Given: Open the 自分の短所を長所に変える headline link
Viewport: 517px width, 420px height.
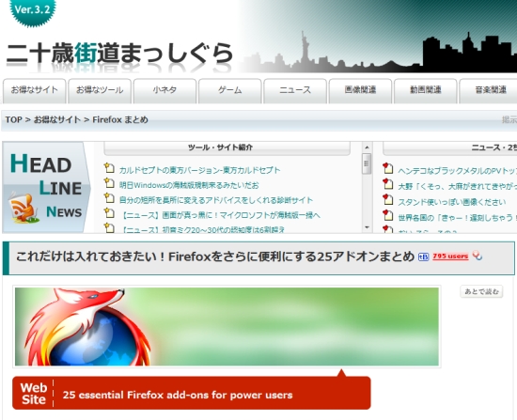Looking at the screenshot, I should [x=216, y=200].
